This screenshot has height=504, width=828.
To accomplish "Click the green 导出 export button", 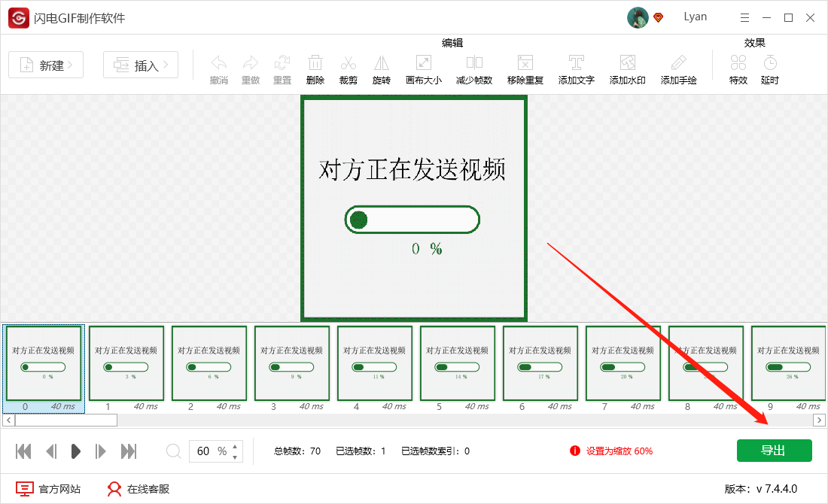I will pos(774,451).
